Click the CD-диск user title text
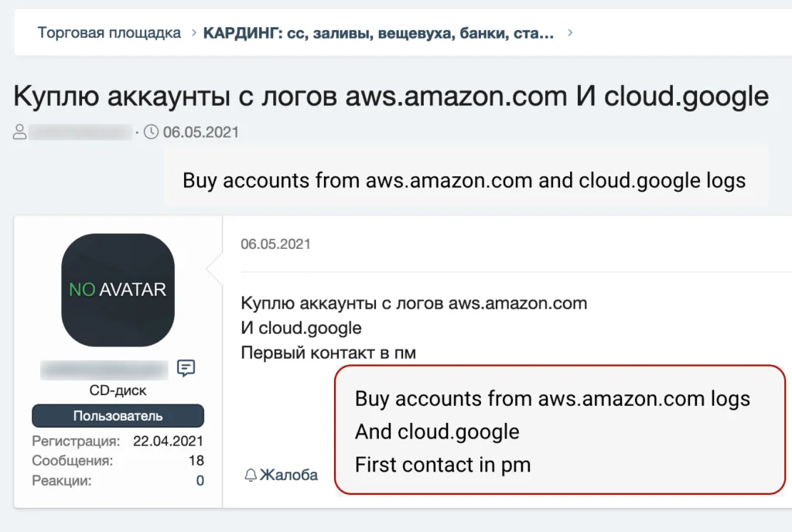The width and height of the screenshot is (792, 532). [118, 390]
